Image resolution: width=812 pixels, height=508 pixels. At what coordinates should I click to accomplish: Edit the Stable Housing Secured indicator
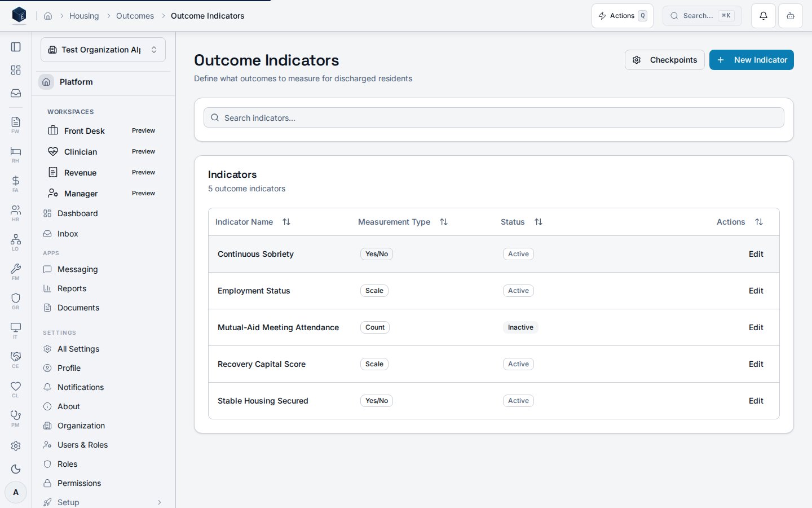pos(756,401)
